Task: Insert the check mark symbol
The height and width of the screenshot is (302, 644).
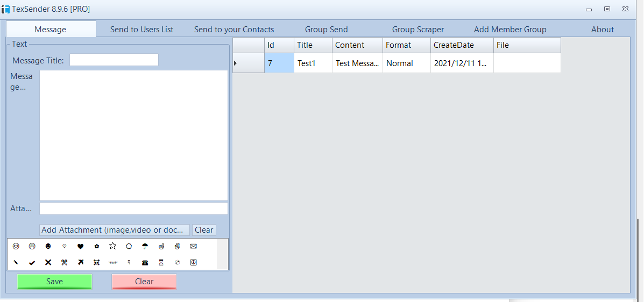Action: click(x=32, y=263)
